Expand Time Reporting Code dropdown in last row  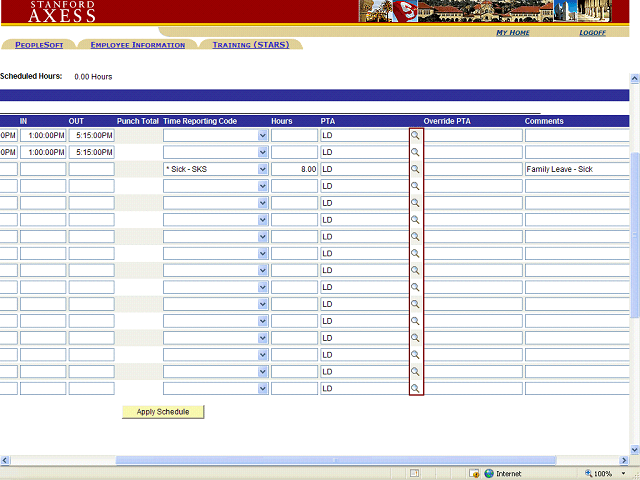[263, 388]
